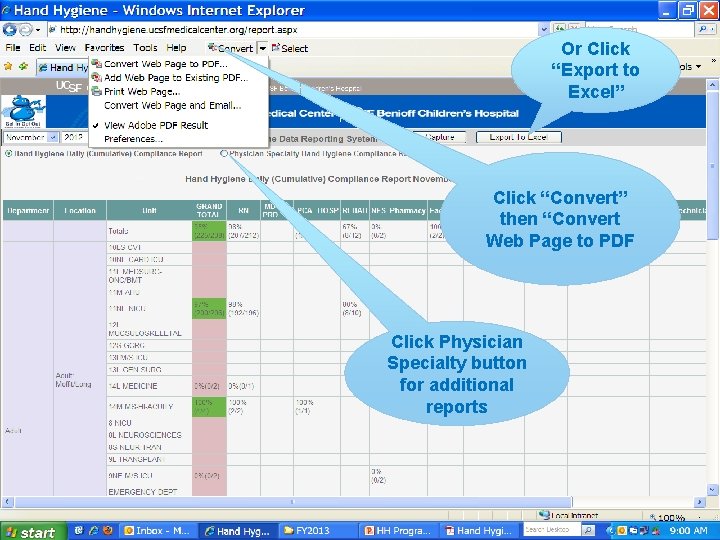Open the Favorites Center star icon
This screenshot has width=720, height=540.
point(8,67)
